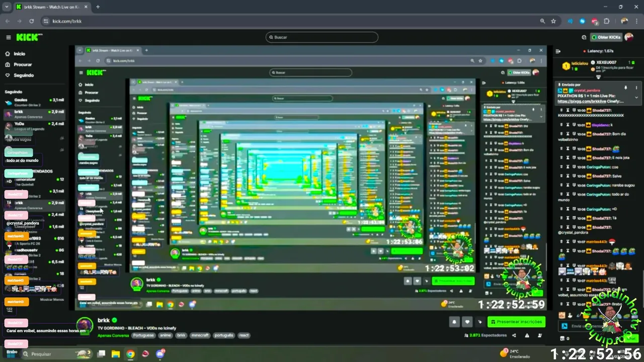This screenshot has height=362, width=644.
Task: Send message with the green Chat button
Action: click(x=630, y=339)
